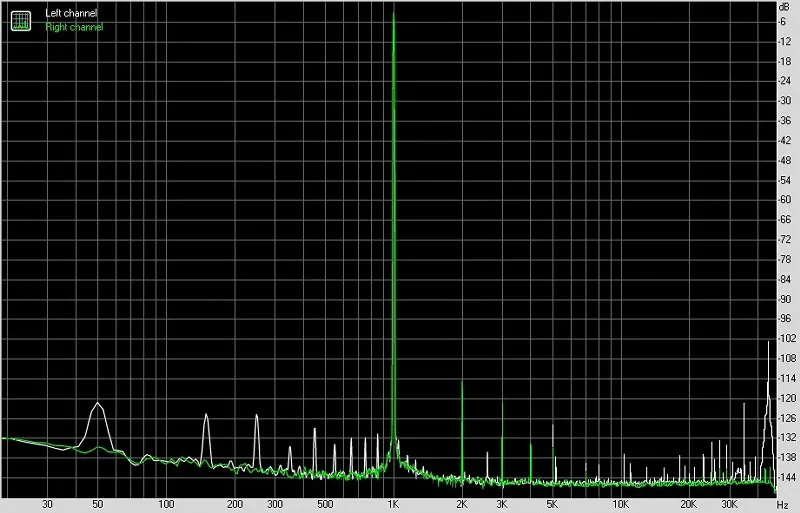The height and width of the screenshot is (513, 800).
Task: Click the "20K" frequency axis label
Action: 688,504
